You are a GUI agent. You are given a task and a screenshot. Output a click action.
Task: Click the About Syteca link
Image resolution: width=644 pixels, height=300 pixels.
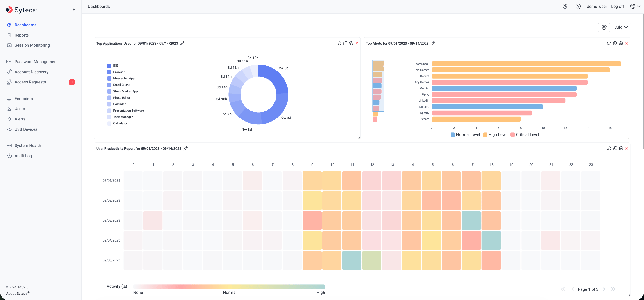18,293
